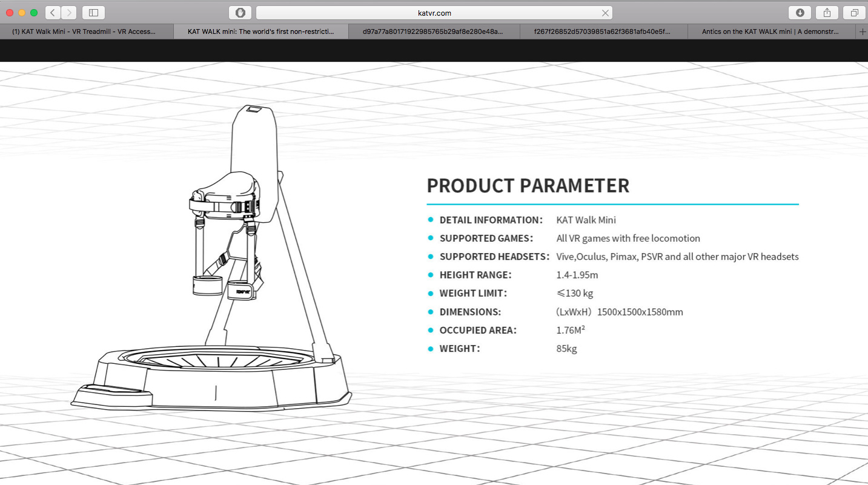Open the Share menu
868x485 pixels.
(827, 13)
